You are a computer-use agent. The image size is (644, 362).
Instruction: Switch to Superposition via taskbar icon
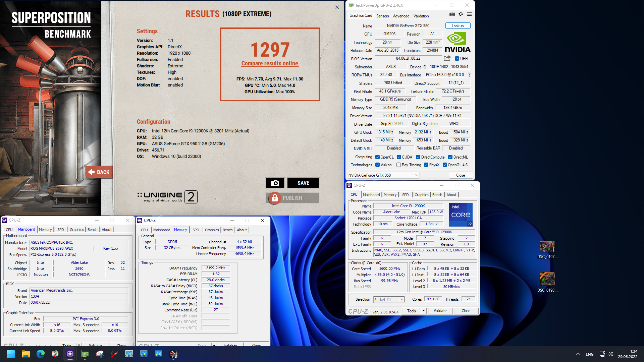click(x=173, y=354)
